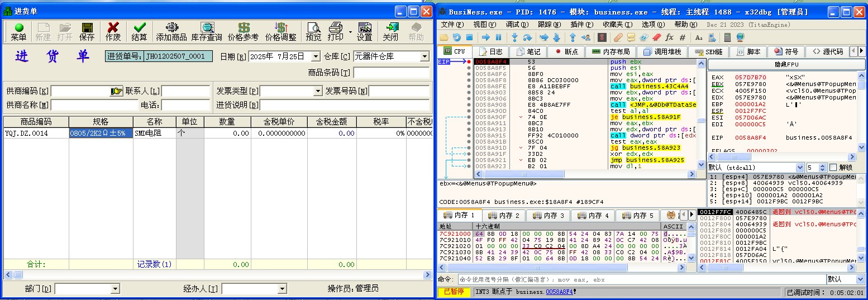This screenshot has width=868, height=300.
Task: Click the 结算 green checkmark icon
Action: [139, 31]
